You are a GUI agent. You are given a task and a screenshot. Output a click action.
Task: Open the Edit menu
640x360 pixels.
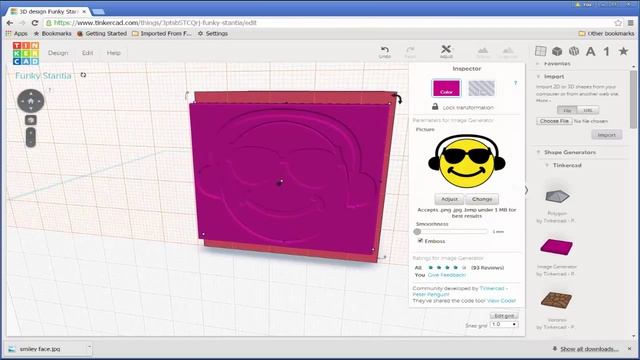click(x=87, y=53)
